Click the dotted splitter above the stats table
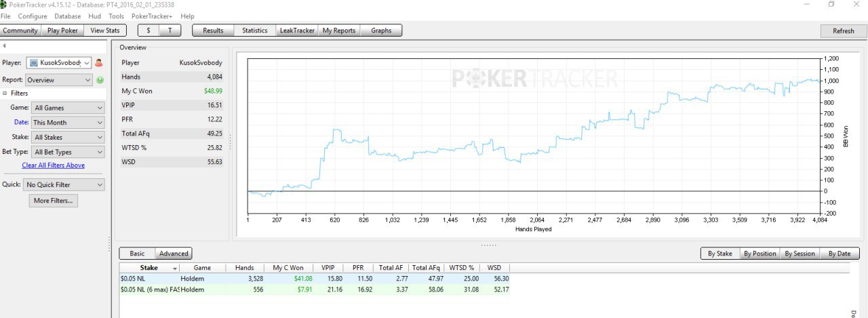Screen dimensions: 868x318 [488, 245]
